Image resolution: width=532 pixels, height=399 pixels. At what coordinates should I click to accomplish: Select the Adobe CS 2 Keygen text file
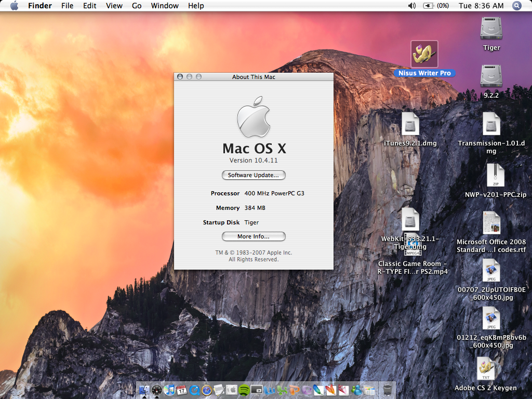[486, 368]
